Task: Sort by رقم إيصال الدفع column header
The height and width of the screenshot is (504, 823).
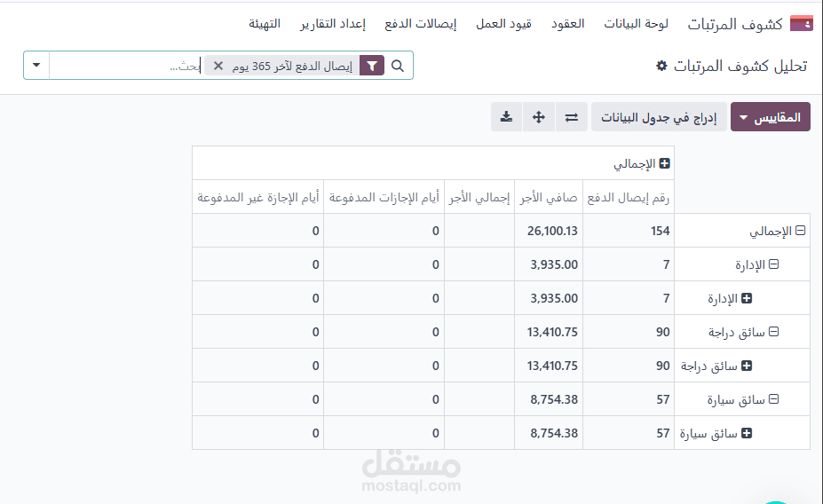Action: pos(629,197)
